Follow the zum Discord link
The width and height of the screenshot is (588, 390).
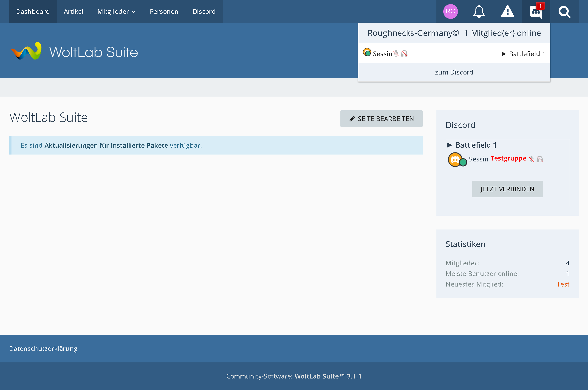454,72
